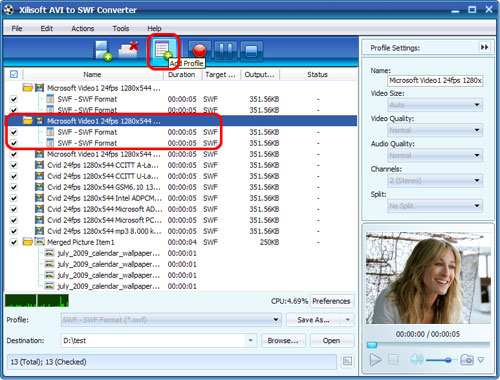Click the Xilisoft app icon in title bar
Screen dimensions: 500x380
click(x=9, y=10)
